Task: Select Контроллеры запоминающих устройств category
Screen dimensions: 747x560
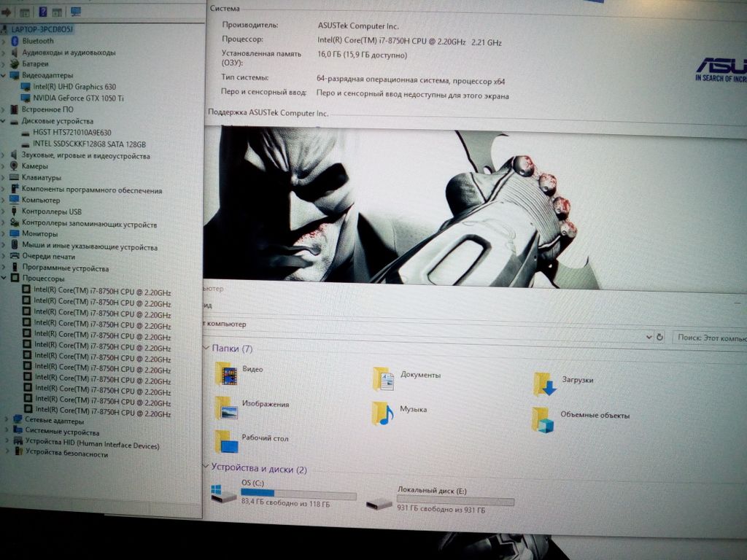Action: tap(89, 224)
